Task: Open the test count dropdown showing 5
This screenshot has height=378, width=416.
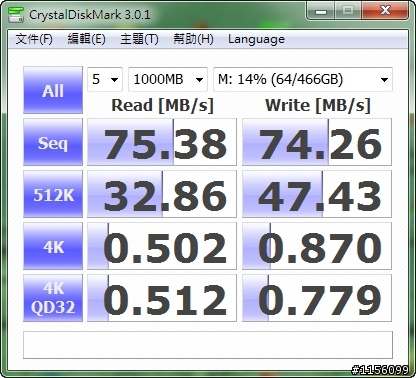Action: pos(105,79)
